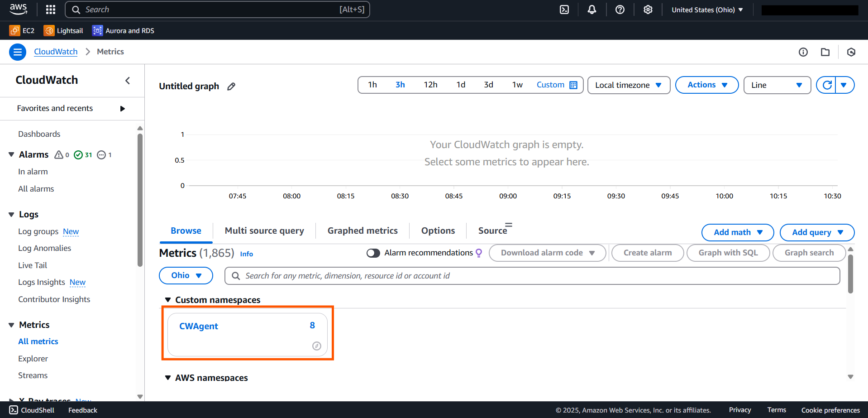
Task: Switch to the Browse tab
Action: [186, 231]
